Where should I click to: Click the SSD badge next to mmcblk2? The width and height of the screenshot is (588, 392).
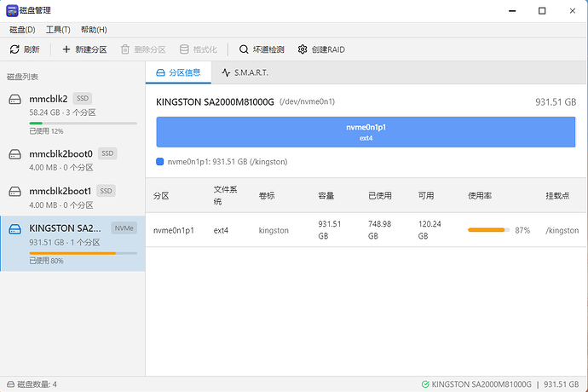[x=83, y=98]
